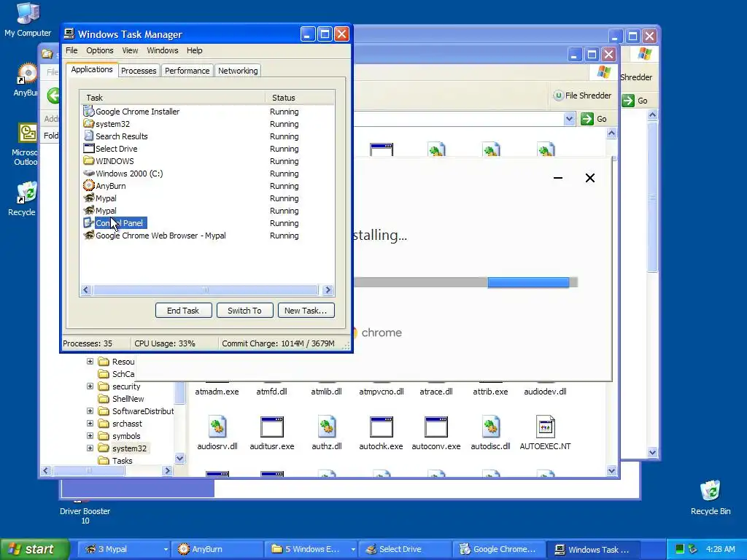Click the File Shredder toolbar icon
This screenshot has width=747, height=560.
tap(582, 96)
